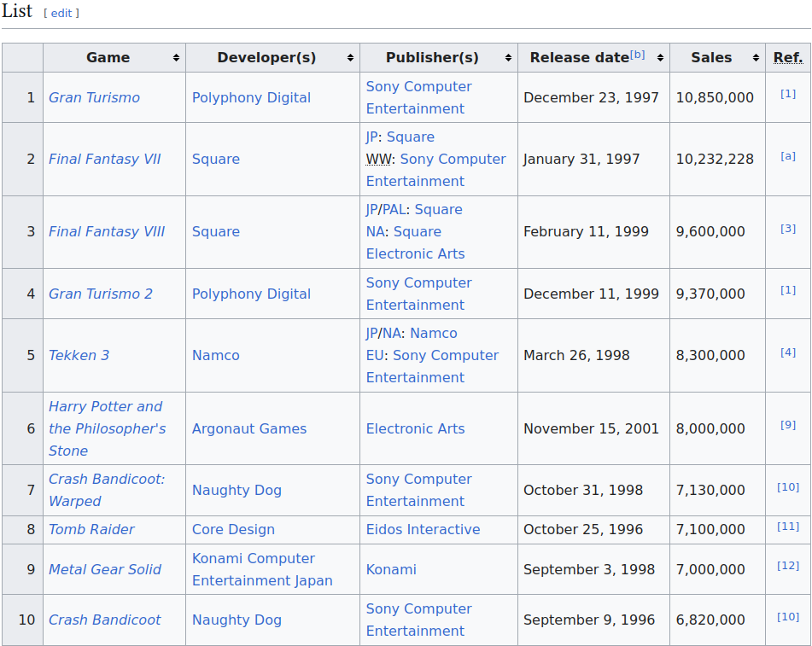Viewport: 812px width, 646px height.
Task: Open Konami Computer Entertainment Japan link
Action: point(262,569)
